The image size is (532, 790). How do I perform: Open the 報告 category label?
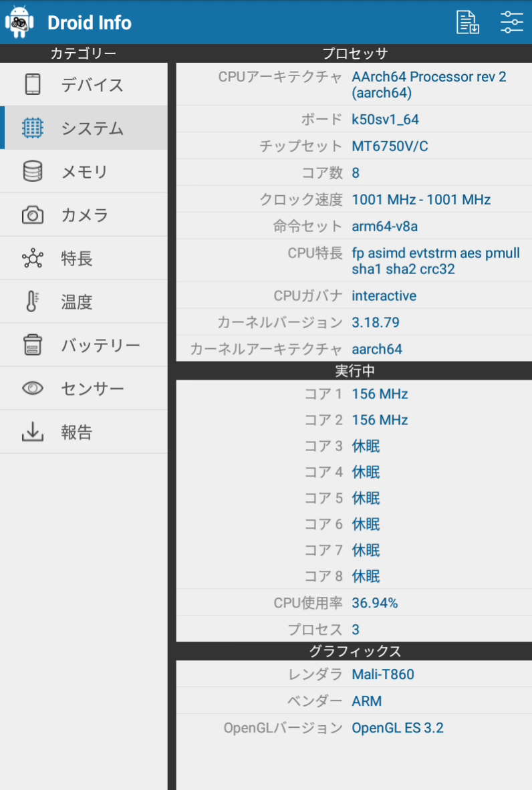77,432
